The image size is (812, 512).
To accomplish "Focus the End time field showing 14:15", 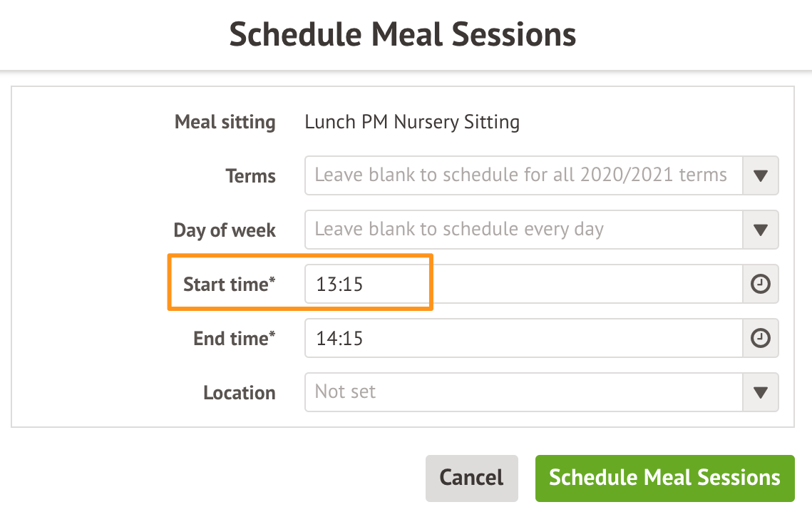I will point(523,339).
